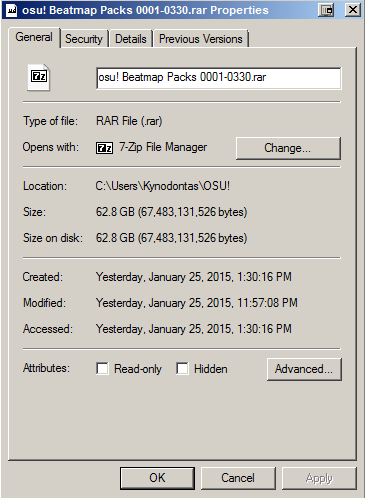Go to Previous Versions tab
The image size is (365, 498).
coord(201,39)
